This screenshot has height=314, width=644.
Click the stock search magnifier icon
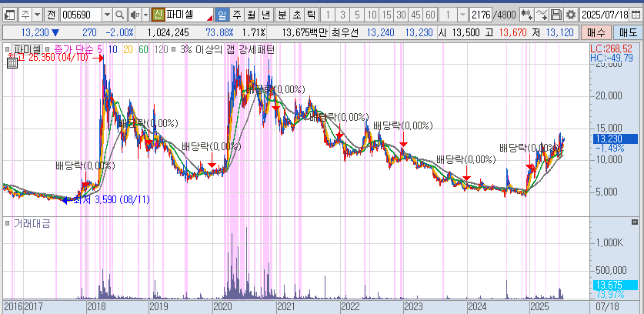122,15
